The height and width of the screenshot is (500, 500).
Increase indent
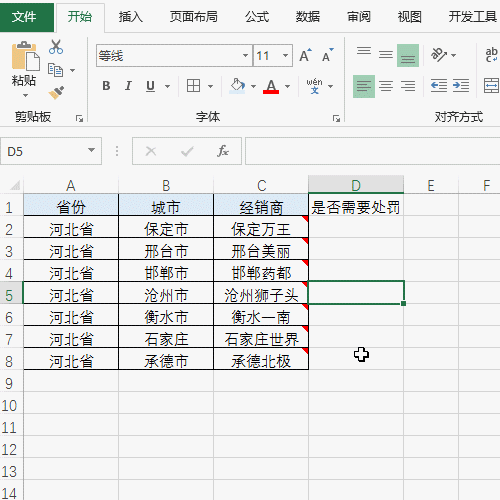coord(461,86)
